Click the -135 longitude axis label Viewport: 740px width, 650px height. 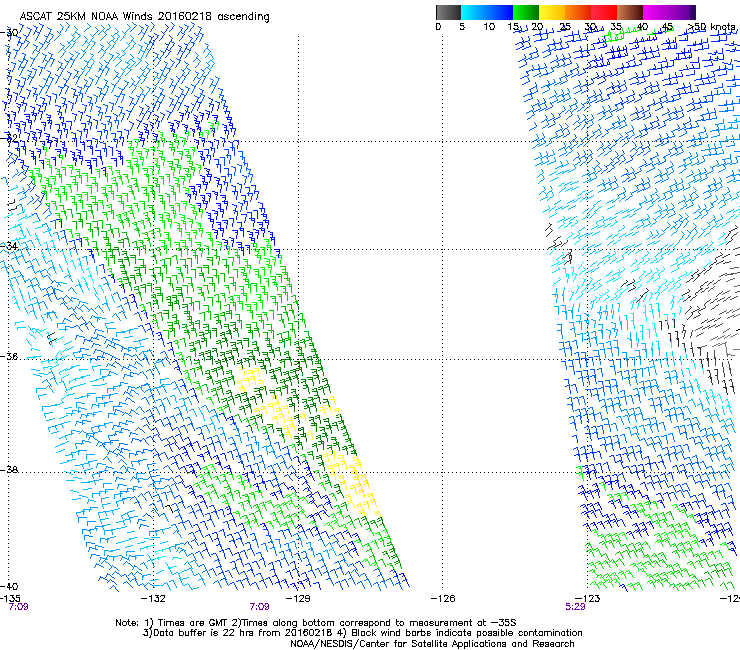pos(10,599)
